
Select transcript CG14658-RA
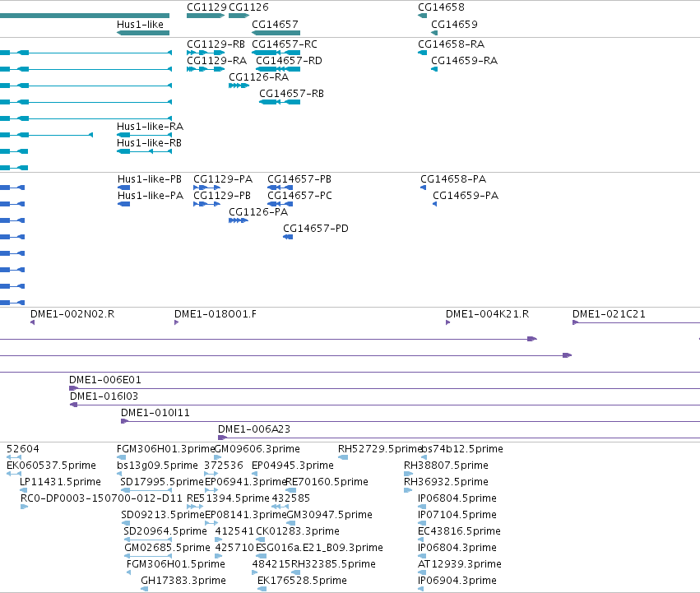pyautogui.click(x=451, y=44)
